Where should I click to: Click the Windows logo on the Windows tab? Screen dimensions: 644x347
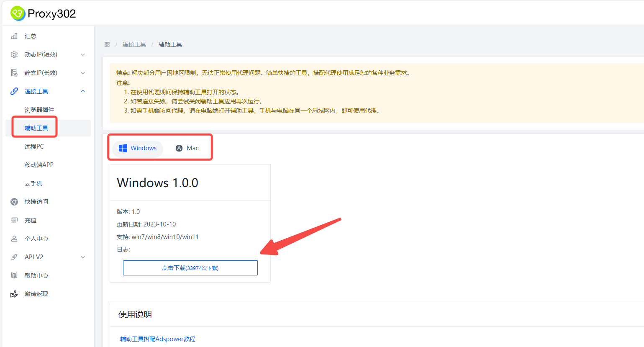point(123,148)
